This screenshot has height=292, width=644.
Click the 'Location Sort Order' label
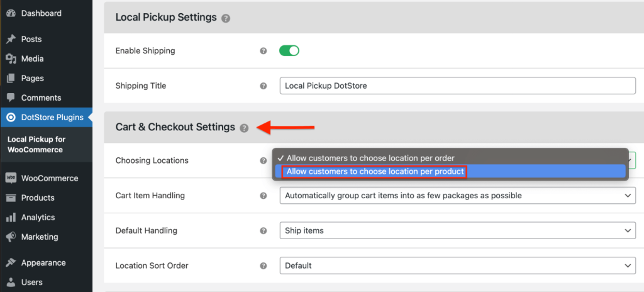152,266
